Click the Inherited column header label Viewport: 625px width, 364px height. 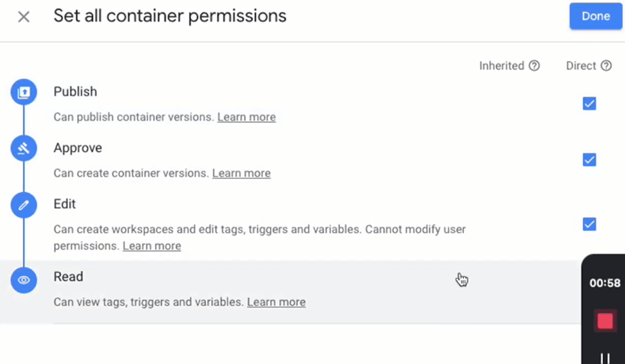tap(501, 66)
